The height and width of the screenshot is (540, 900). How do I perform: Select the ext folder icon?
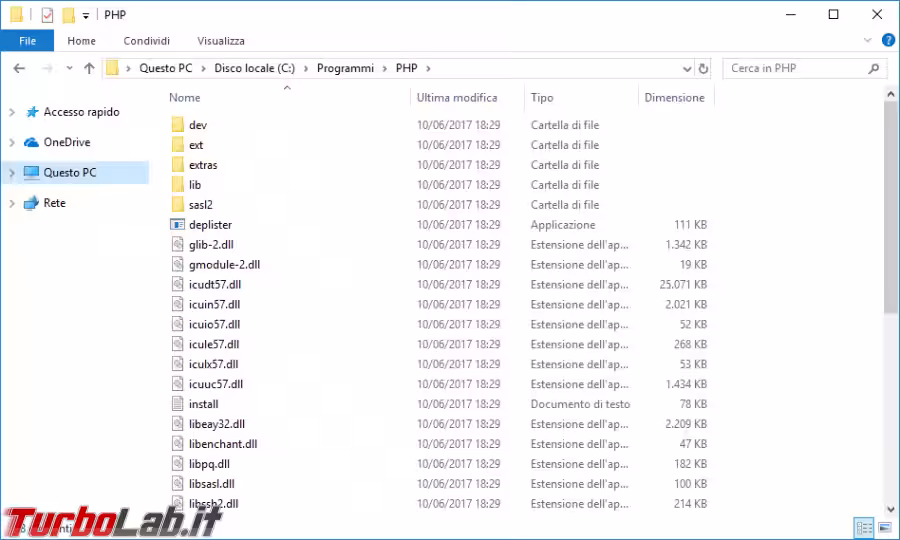click(x=178, y=145)
